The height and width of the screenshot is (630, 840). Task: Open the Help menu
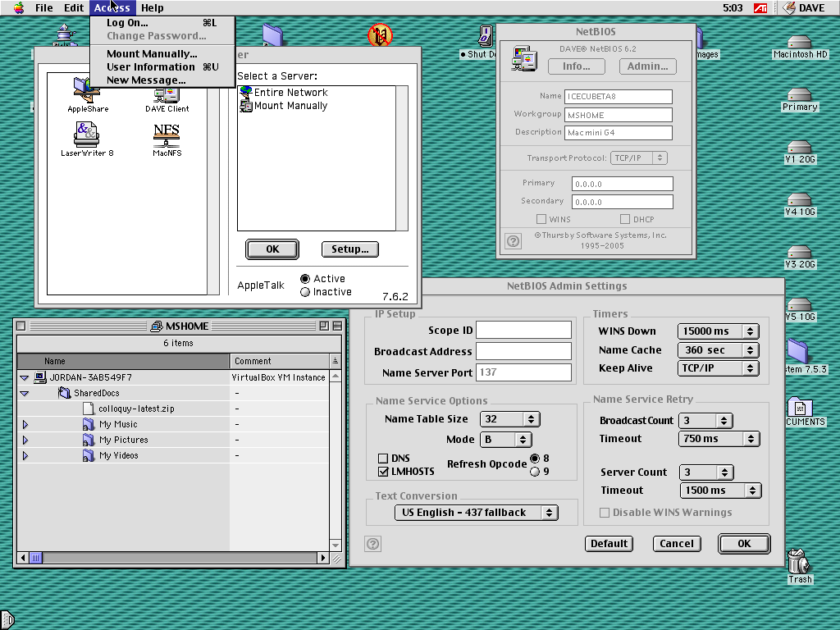tap(152, 8)
